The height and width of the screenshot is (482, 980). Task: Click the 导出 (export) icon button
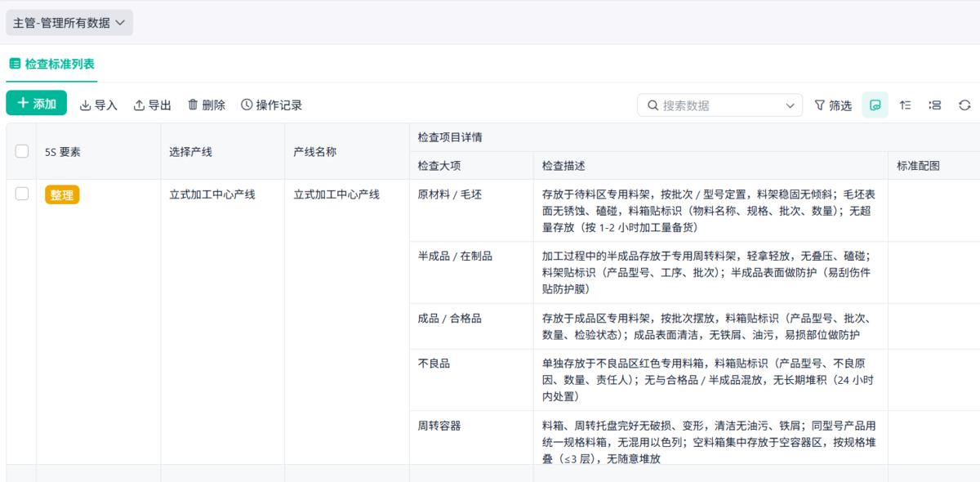152,105
